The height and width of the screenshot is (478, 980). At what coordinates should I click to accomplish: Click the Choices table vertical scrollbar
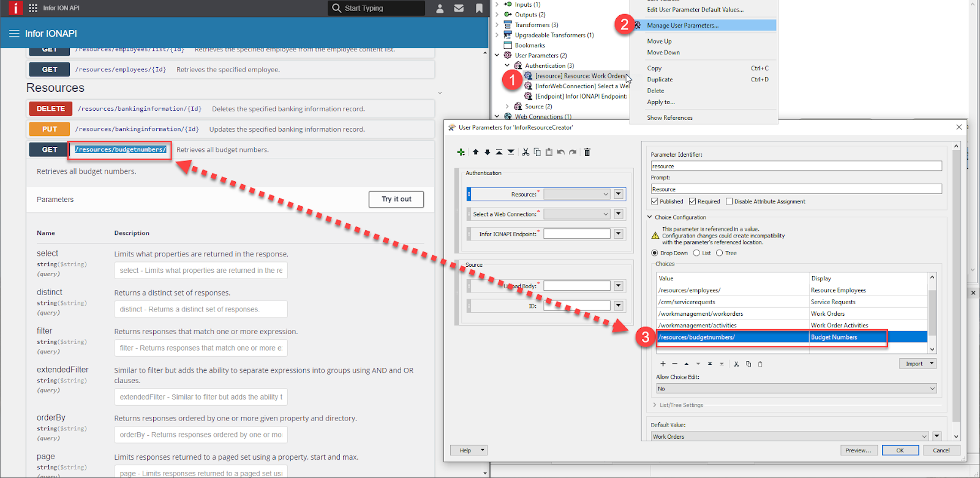(932, 313)
